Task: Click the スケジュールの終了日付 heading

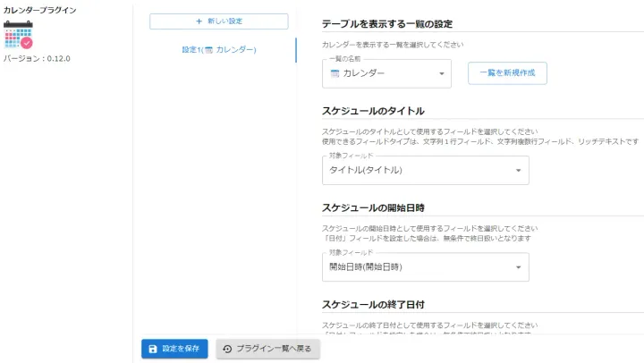Action: (x=373, y=305)
